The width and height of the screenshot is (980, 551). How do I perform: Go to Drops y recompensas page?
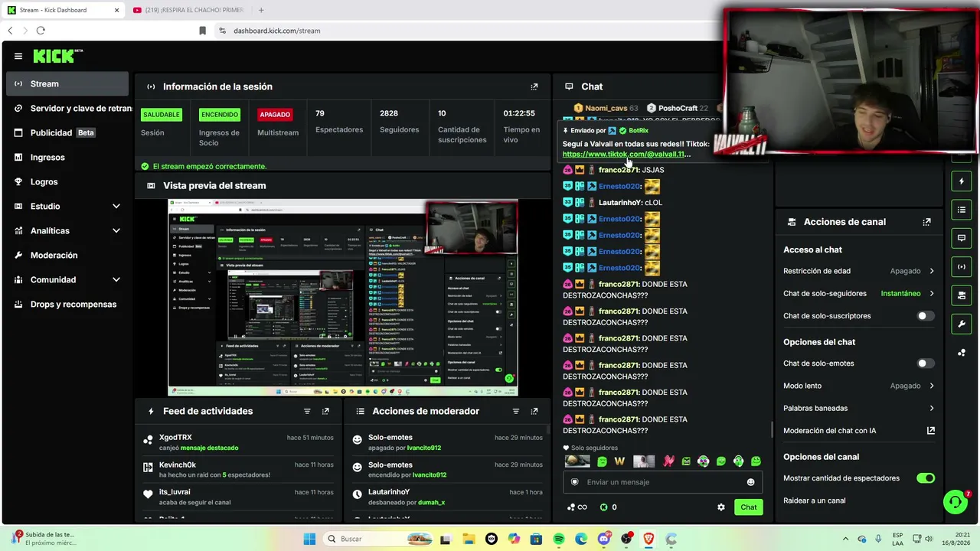click(x=67, y=304)
